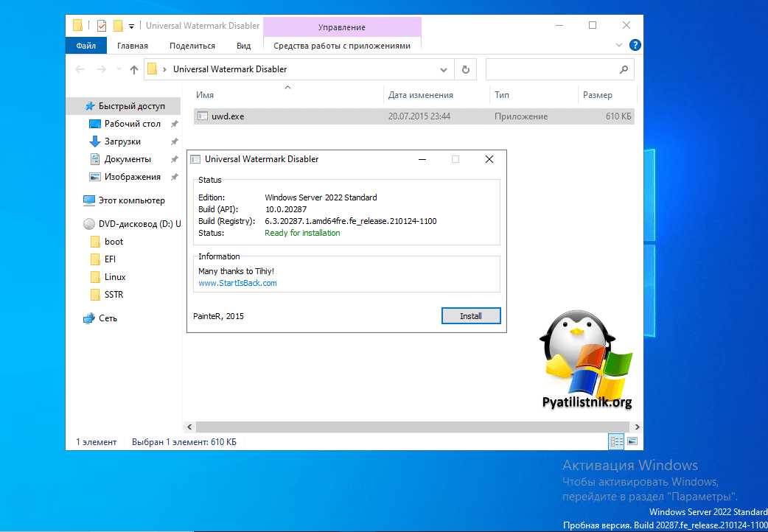Click New folder icon in quick access toolbar

click(117, 26)
